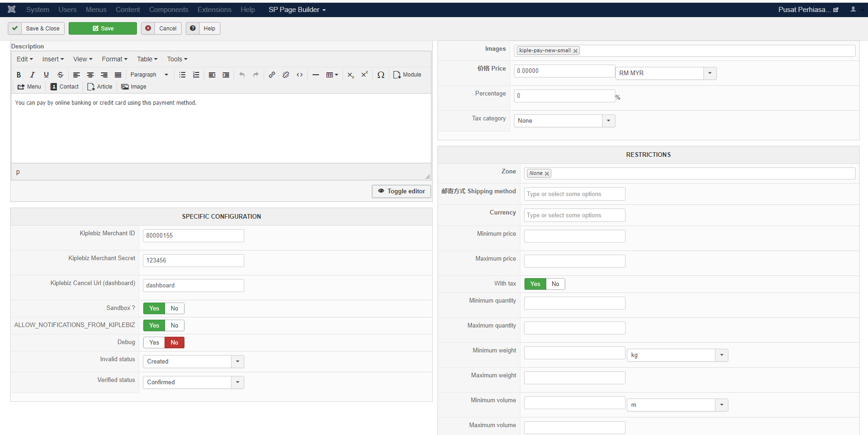Click the Toggle editor button

point(402,191)
